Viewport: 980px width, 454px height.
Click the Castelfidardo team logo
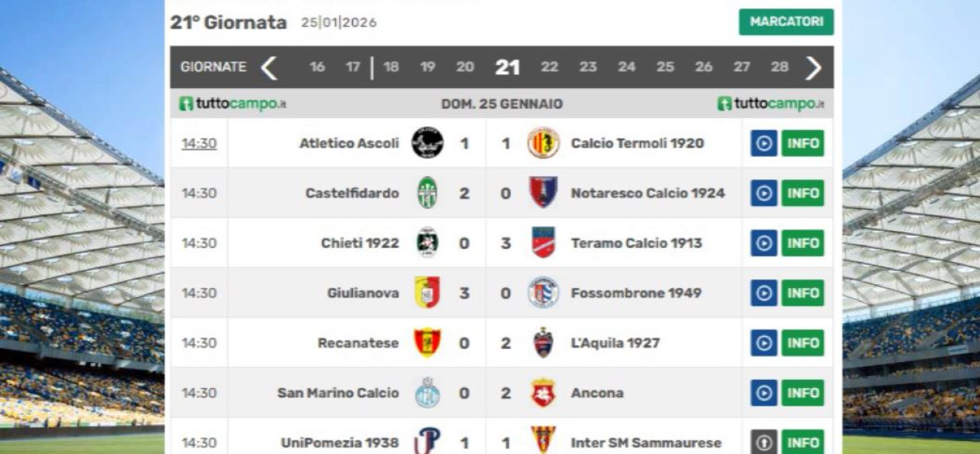[x=427, y=193]
